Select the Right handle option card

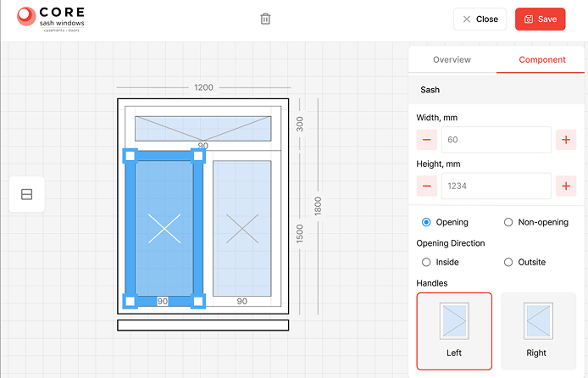pos(538,331)
